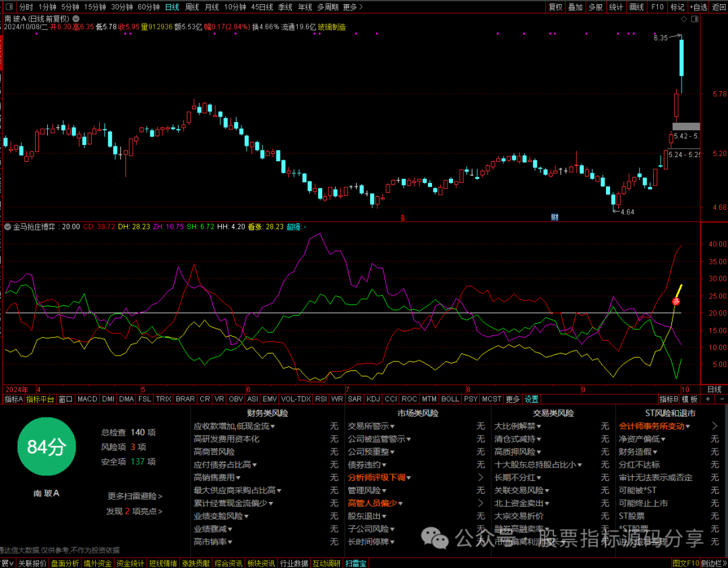
Task: Toggle the left sidebar panel icon
Action: (8, 7)
